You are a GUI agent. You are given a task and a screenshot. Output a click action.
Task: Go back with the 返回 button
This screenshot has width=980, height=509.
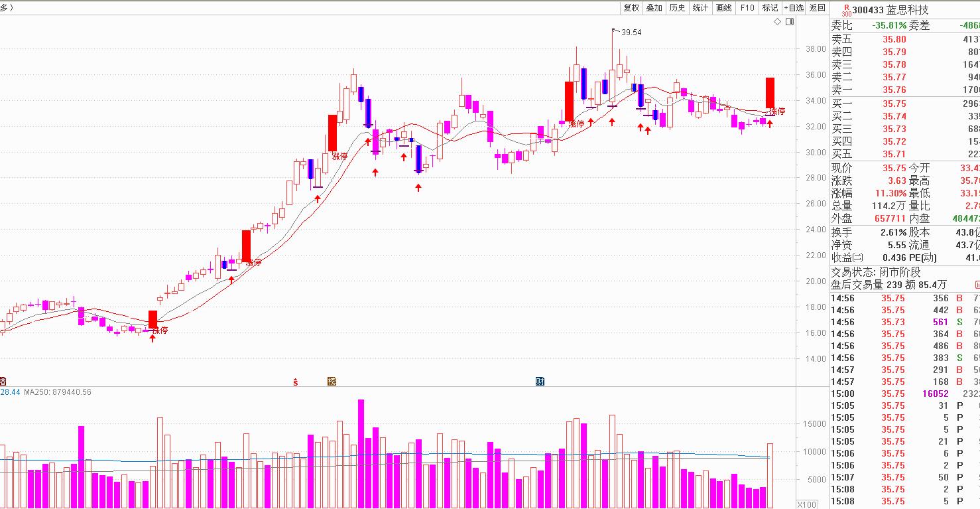click(x=818, y=8)
